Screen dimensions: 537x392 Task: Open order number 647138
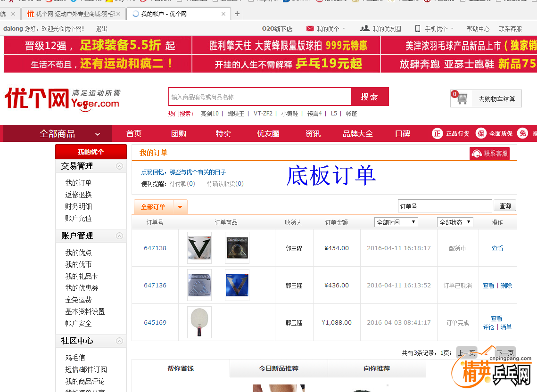(155, 248)
